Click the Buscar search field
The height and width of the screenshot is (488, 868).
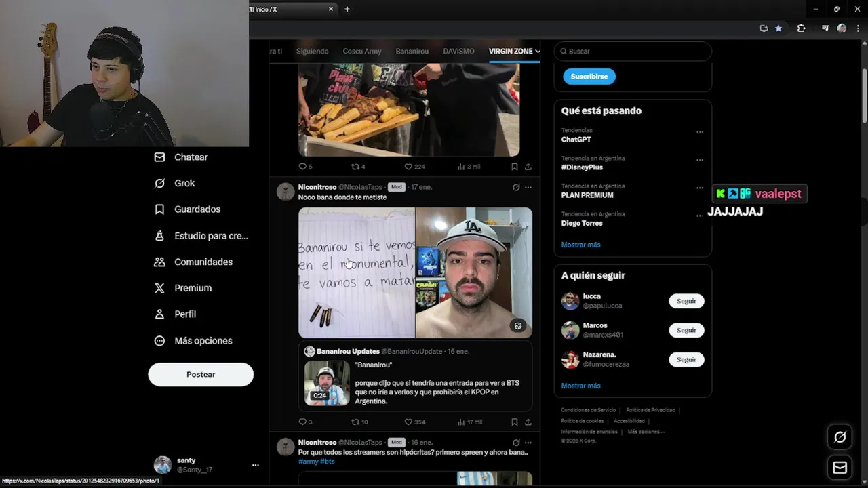[x=633, y=51]
